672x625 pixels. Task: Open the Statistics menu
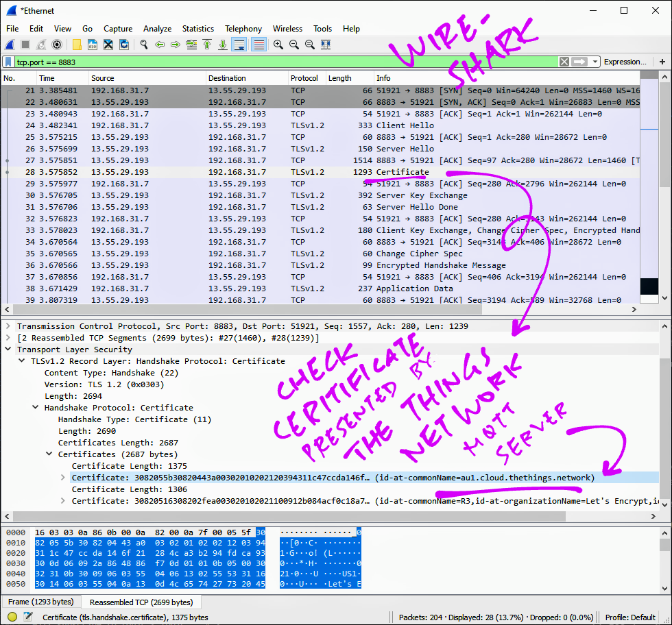(197, 29)
